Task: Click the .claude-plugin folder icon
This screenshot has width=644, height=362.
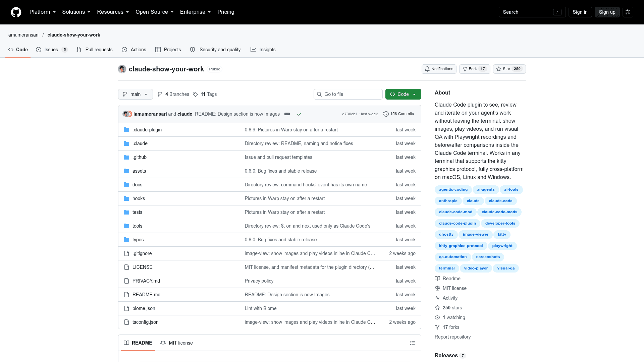Action: (x=126, y=130)
